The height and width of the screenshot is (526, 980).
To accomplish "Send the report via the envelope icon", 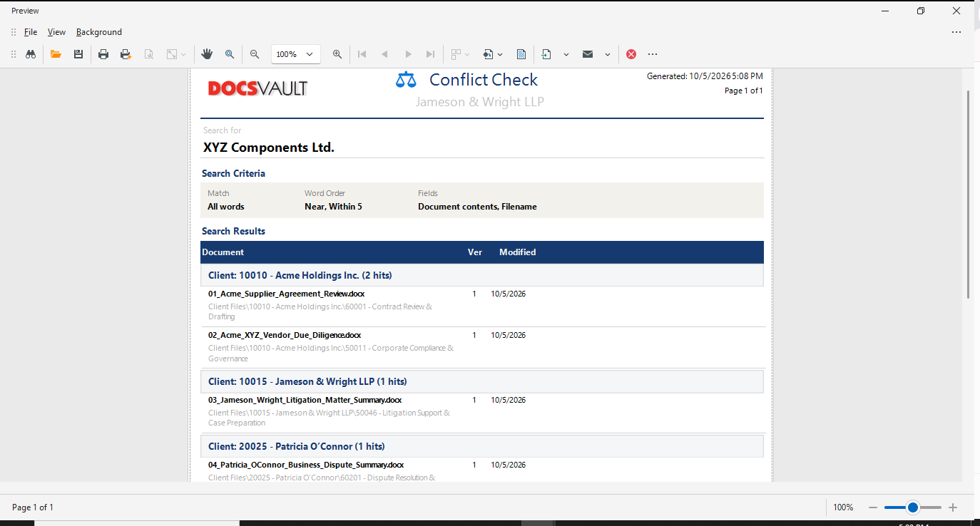I will [x=588, y=54].
